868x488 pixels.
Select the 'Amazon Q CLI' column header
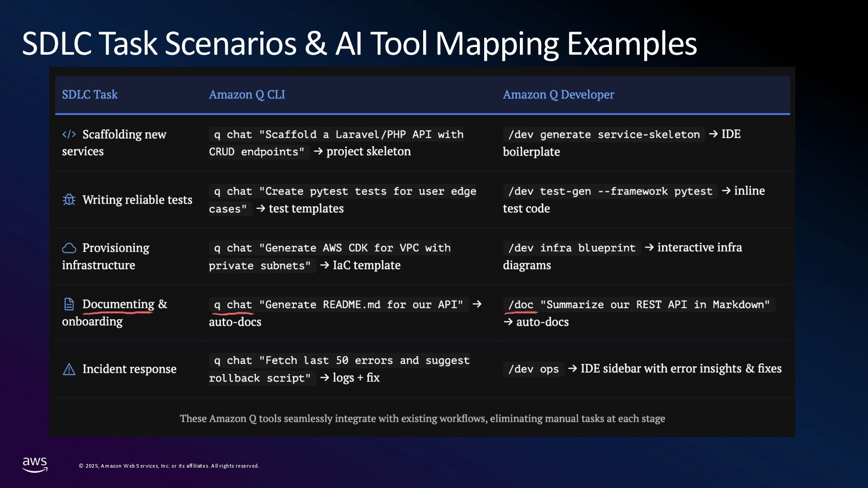point(247,94)
